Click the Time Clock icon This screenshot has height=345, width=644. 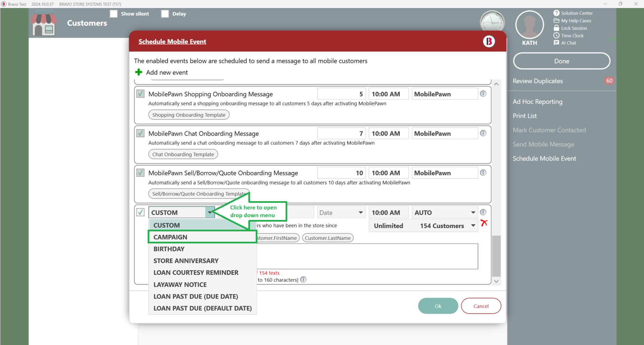(556, 35)
